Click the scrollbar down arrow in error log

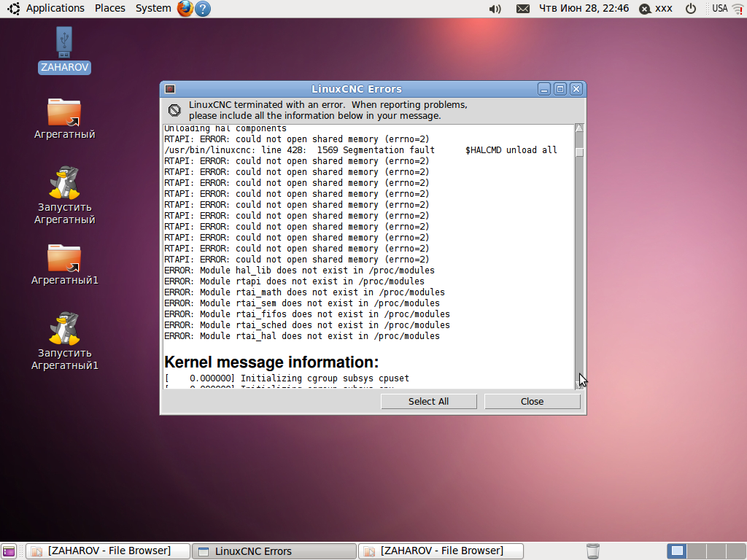[x=579, y=386]
